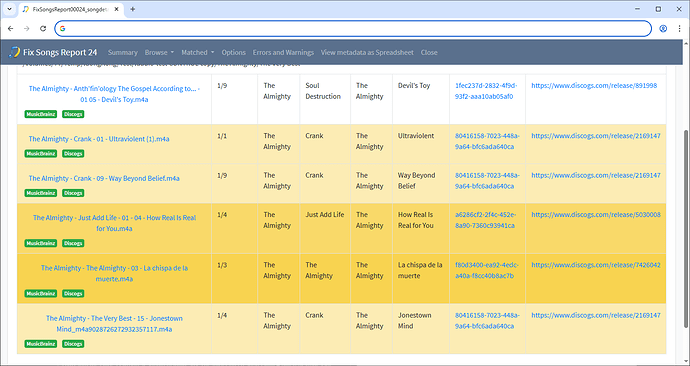Expand the Matched dropdown menu
Screen dimensions: 690x366
[198, 52]
